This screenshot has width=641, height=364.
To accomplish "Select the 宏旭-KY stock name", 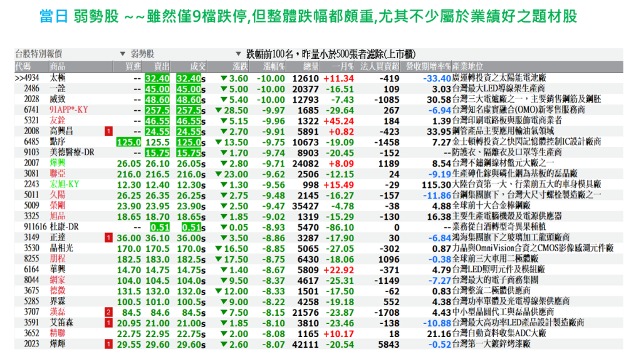I will [x=65, y=185].
